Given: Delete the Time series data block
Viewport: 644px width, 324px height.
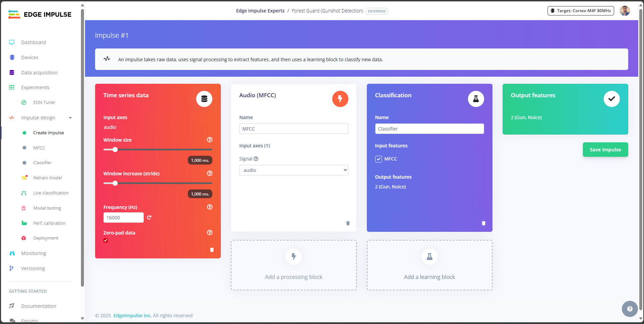Looking at the screenshot, I should point(212,250).
